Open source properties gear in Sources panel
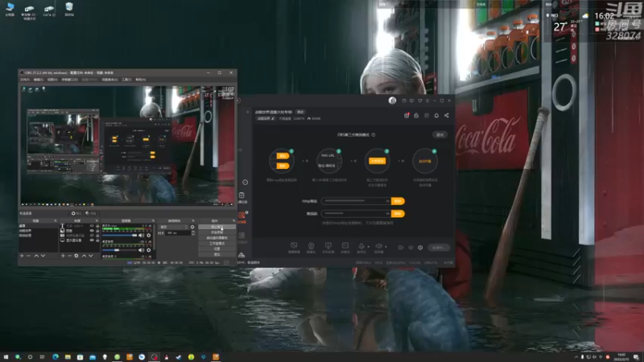The image size is (644, 362). tap(76, 256)
